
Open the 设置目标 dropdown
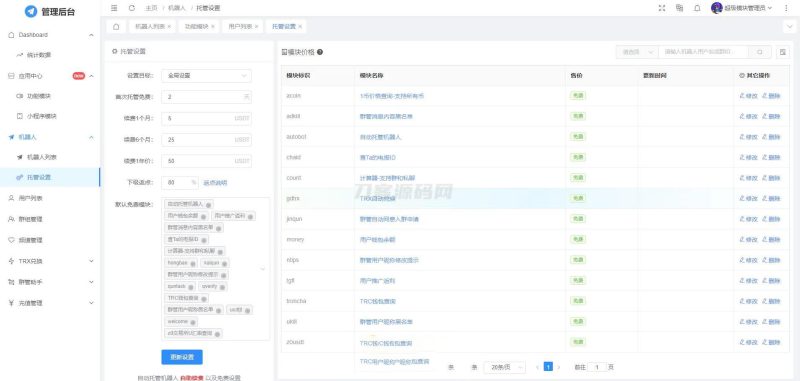tap(206, 75)
